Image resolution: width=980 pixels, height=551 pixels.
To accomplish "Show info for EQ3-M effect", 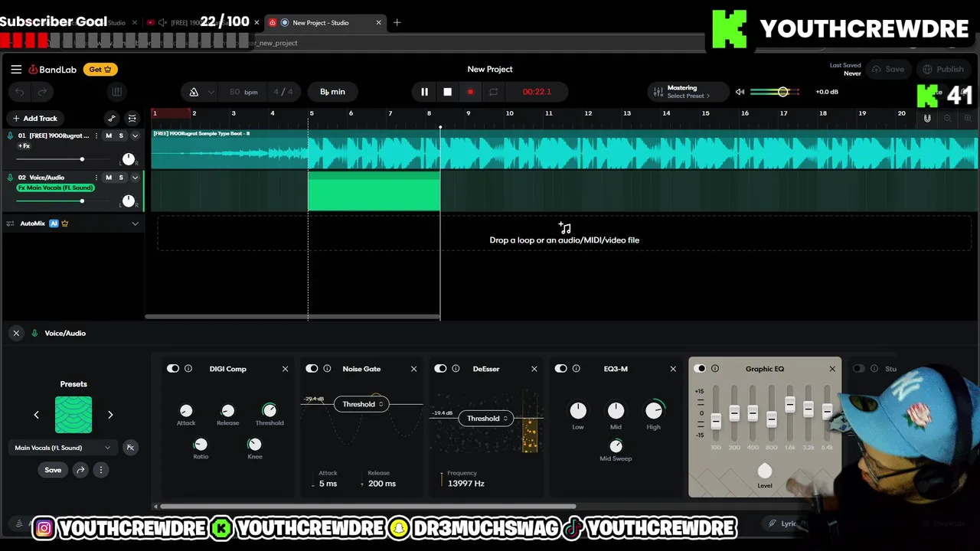I will [x=577, y=369].
